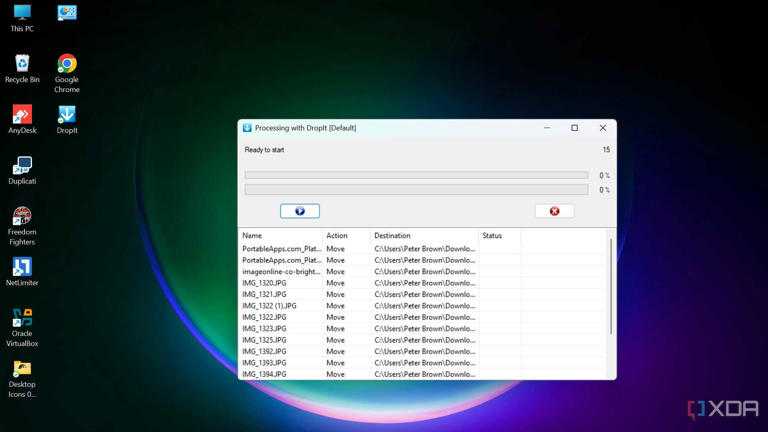Cancel processing with red X button
The image size is (768, 432).
(x=554, y=211)
